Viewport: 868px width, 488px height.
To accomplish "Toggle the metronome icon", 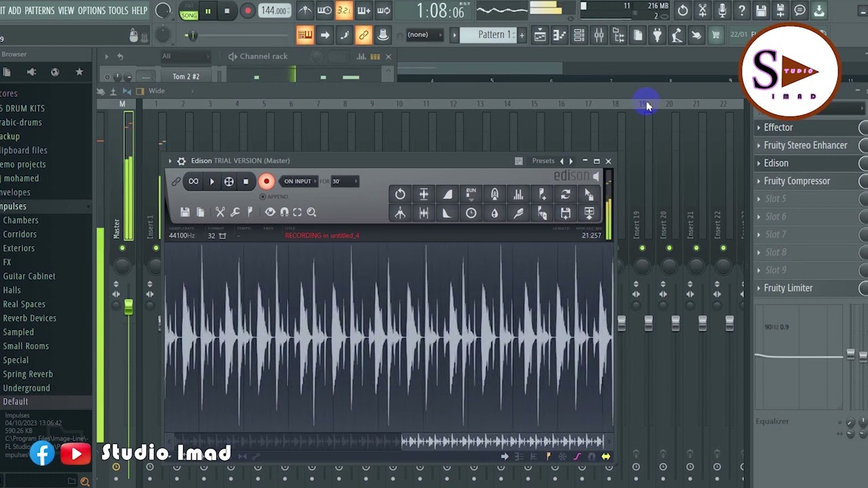I will pos(305,10).
